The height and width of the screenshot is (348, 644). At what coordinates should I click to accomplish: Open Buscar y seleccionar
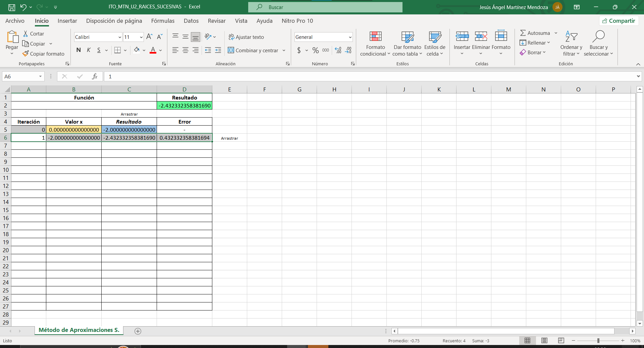pos(598,44)
